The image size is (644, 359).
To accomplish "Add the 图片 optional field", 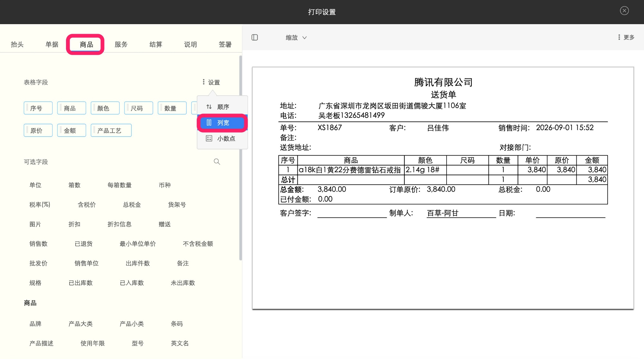I will 35,224.
